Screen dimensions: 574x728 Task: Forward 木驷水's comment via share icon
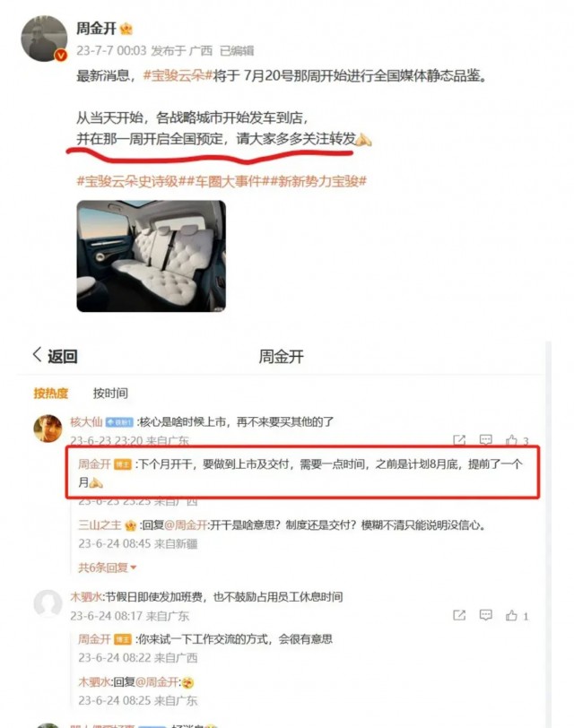pyautogui.click(x=459, y=615)
